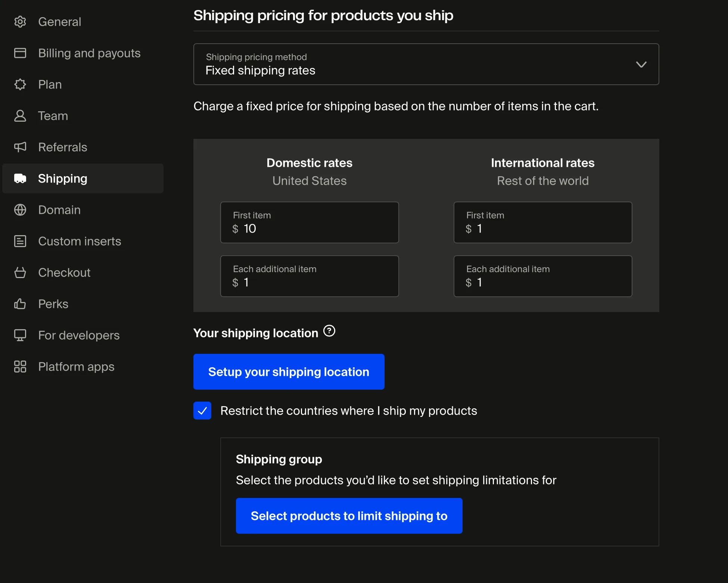Click the Plan badge icon
Screen dimensions: 728x583
coord(20,84)
